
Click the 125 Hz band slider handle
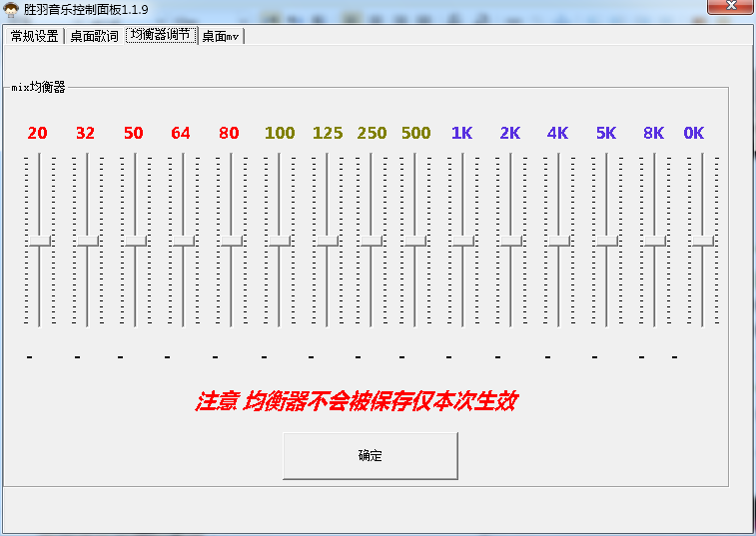pyautogui.click(x=327, y=241)
